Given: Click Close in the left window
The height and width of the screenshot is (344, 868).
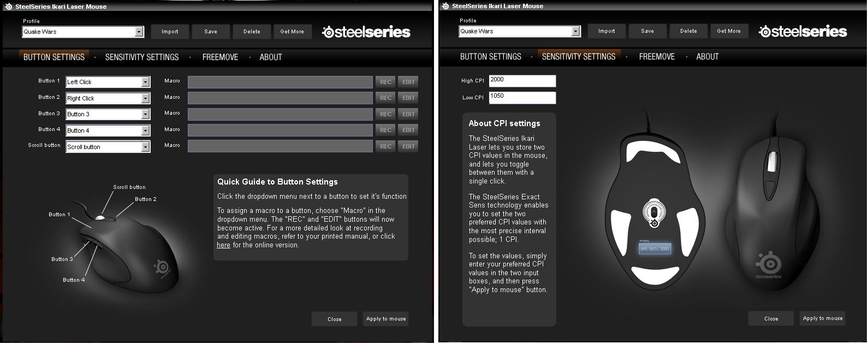Looking at the screenshot, I should pyautogui.click(x=335, y=319).
